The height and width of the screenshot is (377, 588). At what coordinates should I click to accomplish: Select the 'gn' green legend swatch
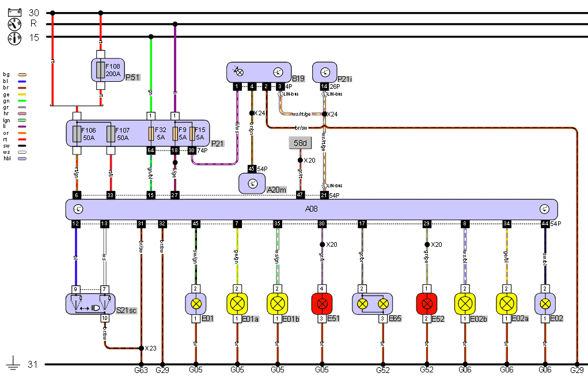(22, 100)
